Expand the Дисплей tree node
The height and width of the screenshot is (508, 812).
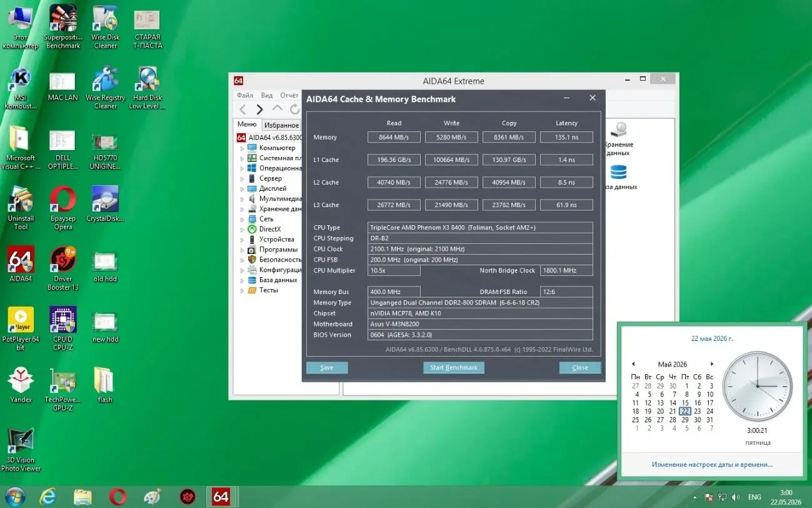point(243,189)
